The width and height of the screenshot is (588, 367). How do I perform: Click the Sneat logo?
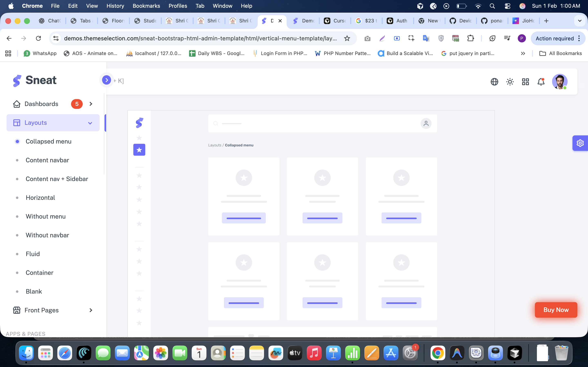[35, 80]
